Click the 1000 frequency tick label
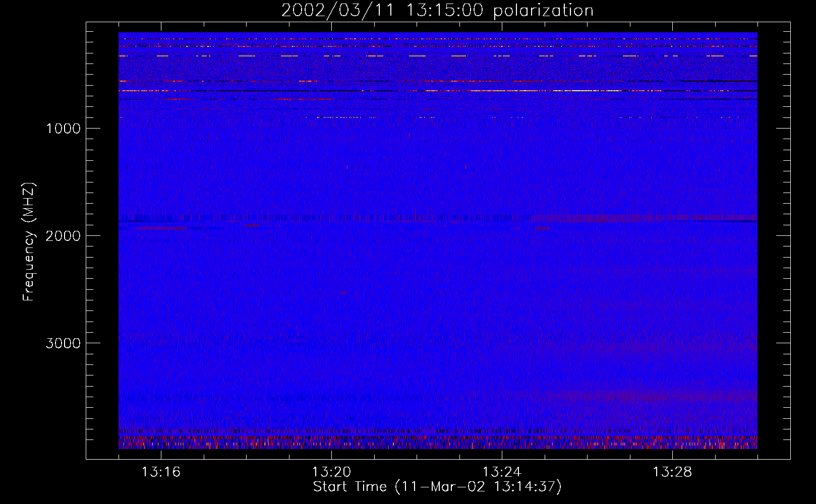The image size is (816, 504). pos(63,129)
